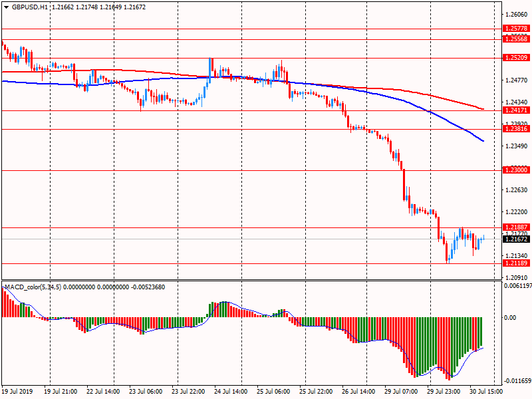Select the 1.21887 red level label
The height and width of the screenshot is (399, 532).
click(x=516, y=227)
